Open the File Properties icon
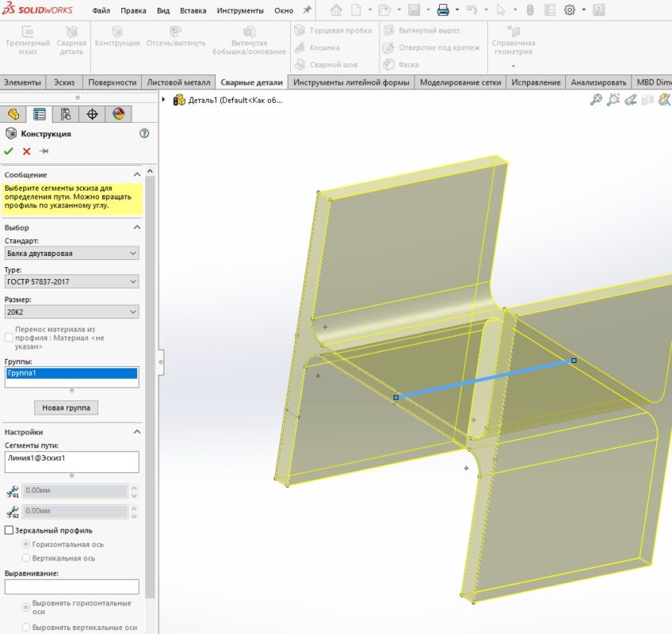This screenshot has width=672, height=634. [x=550, y=10]
